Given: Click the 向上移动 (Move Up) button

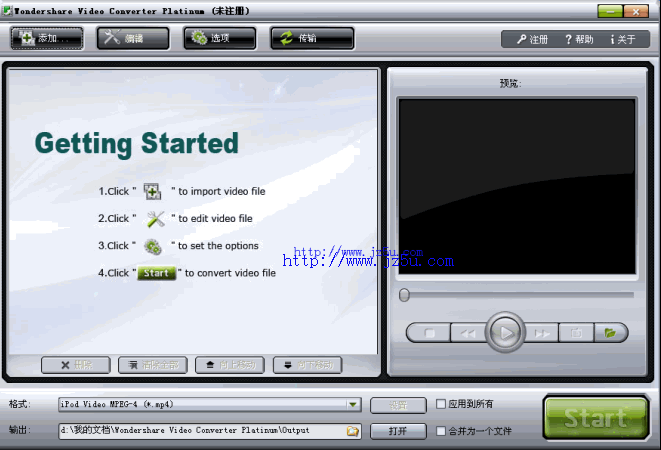Looking at the screenshot, I should (230, 365).
